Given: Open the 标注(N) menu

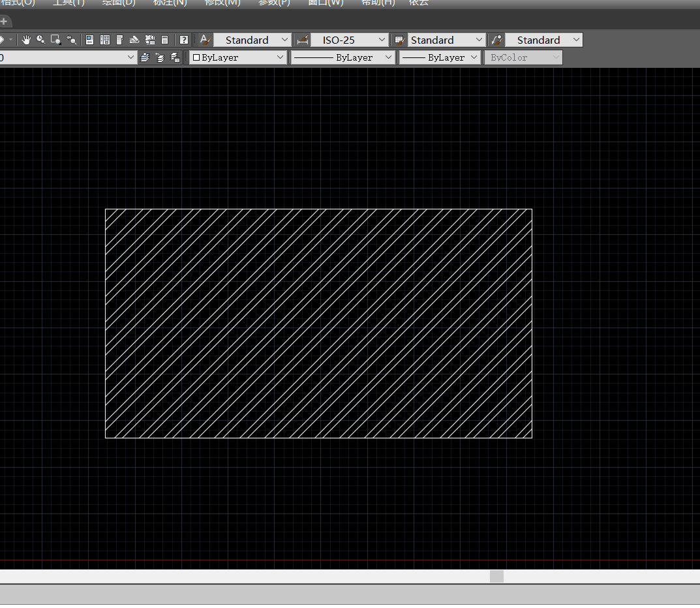Looking at the screenshot, I should tap(170, 2).
